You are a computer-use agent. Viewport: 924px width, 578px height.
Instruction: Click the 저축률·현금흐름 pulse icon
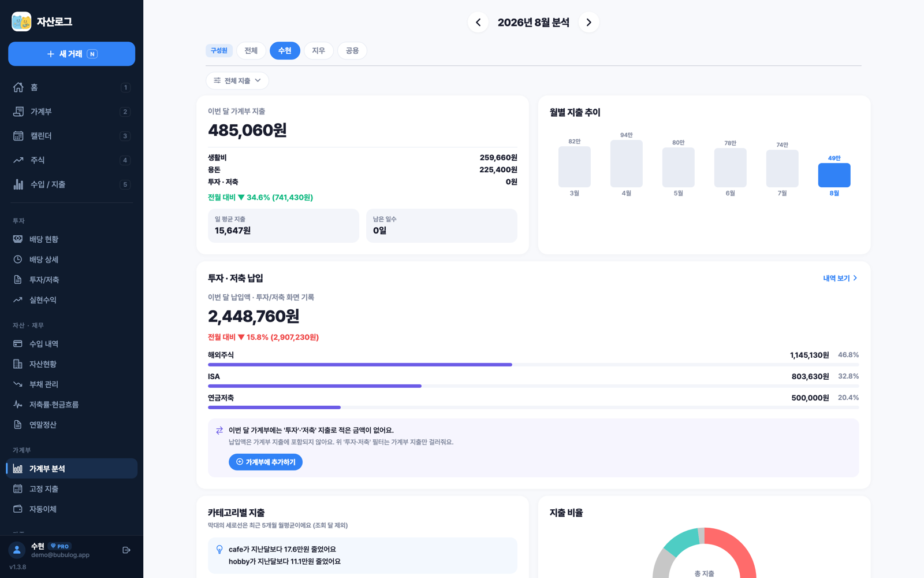[x=18, y=405]
